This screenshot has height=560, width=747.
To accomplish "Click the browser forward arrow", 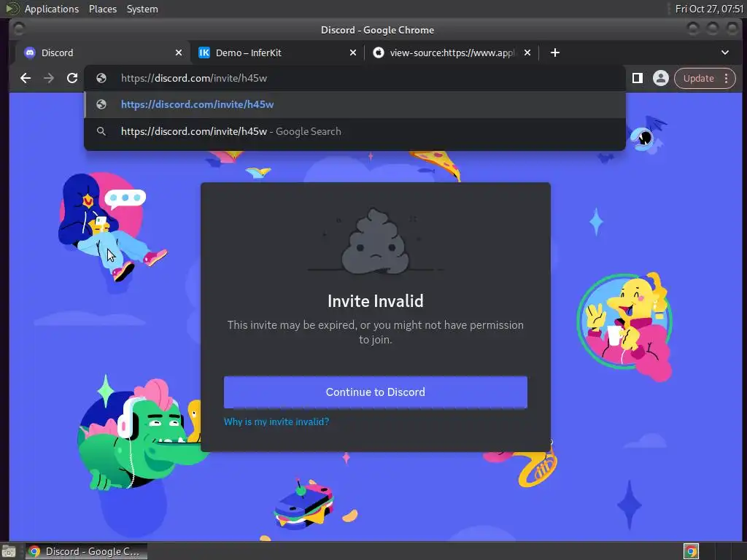I will tap(49, 78).
